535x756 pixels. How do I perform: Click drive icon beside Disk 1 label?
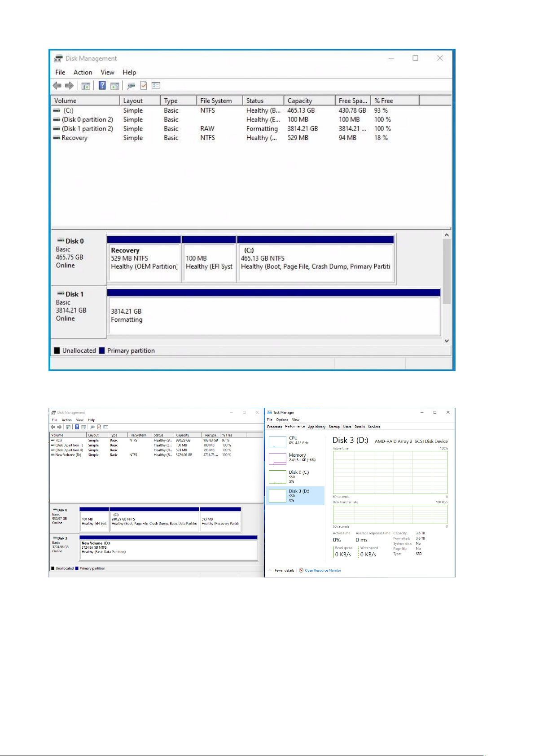click(x=60, y=294)
